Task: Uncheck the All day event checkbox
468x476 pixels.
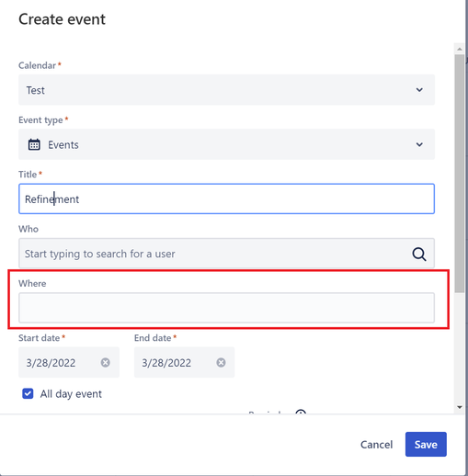Action: tap(28, 393)
